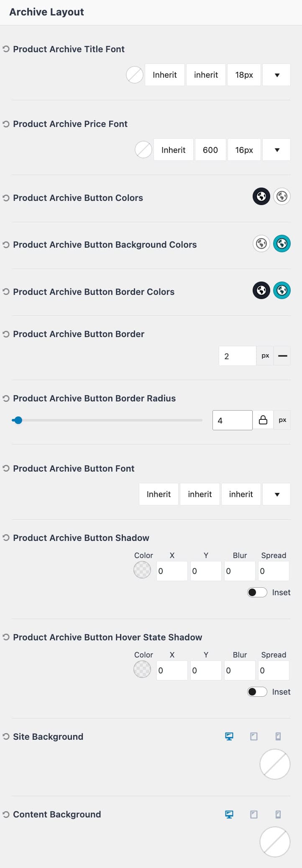Image resolution: width=302 pixels, height=868 pixels.
Task: Select tablet icon for Content Background
Action: click(x=254, y=814)
